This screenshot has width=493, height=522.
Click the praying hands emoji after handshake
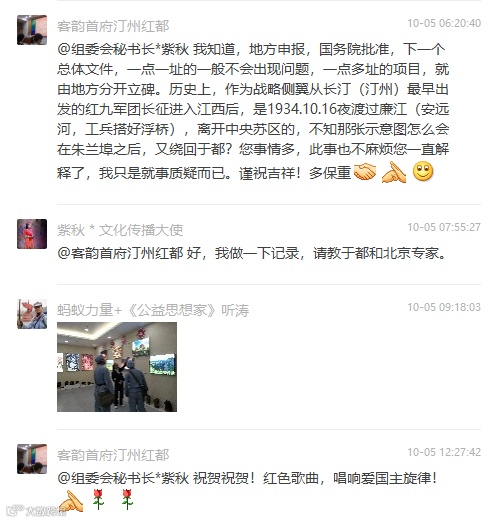click(394, 172)
